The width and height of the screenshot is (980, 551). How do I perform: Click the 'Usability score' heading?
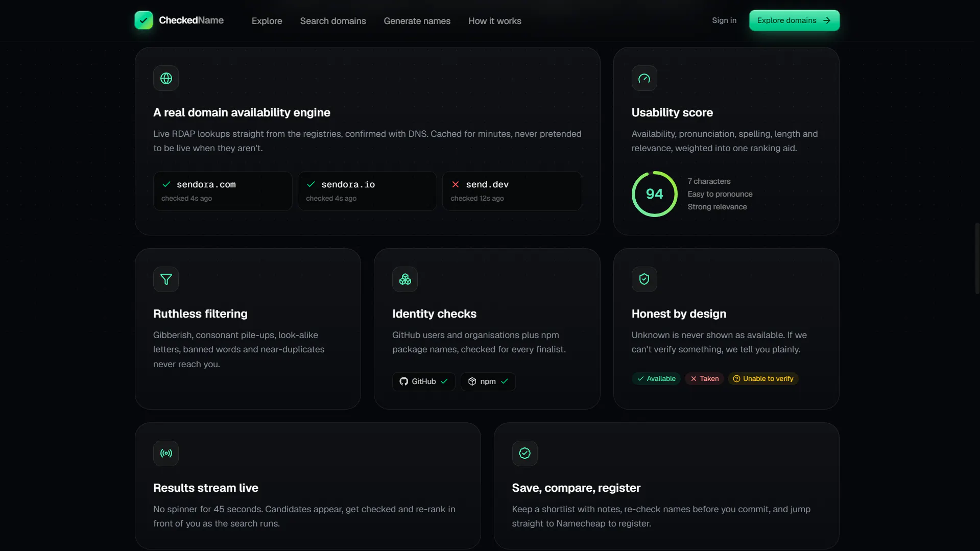672,112
